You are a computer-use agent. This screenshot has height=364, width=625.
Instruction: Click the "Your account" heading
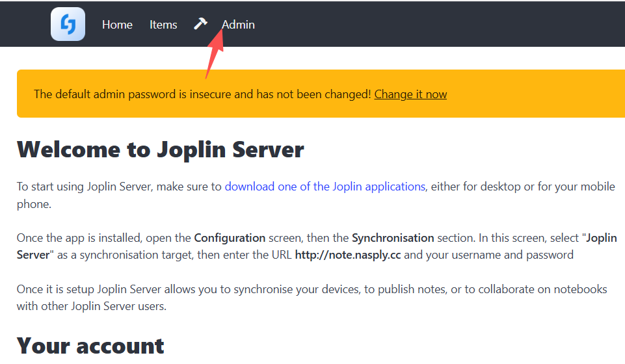[x=90, y=345]
